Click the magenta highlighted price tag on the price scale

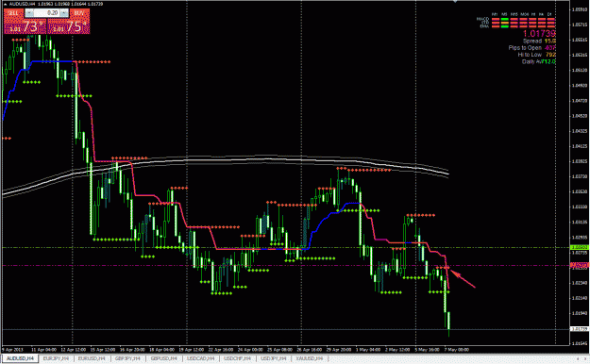pyautogui.click(x=580, y=266)
